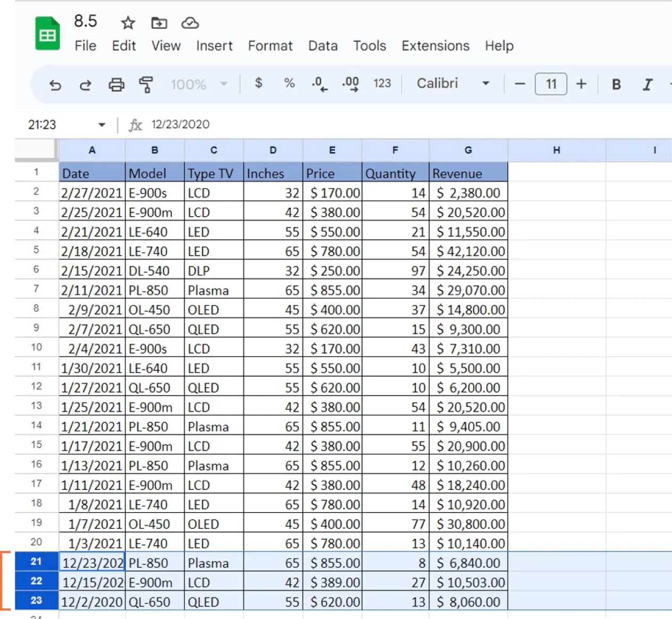Format selection as currency

[259, 83]
